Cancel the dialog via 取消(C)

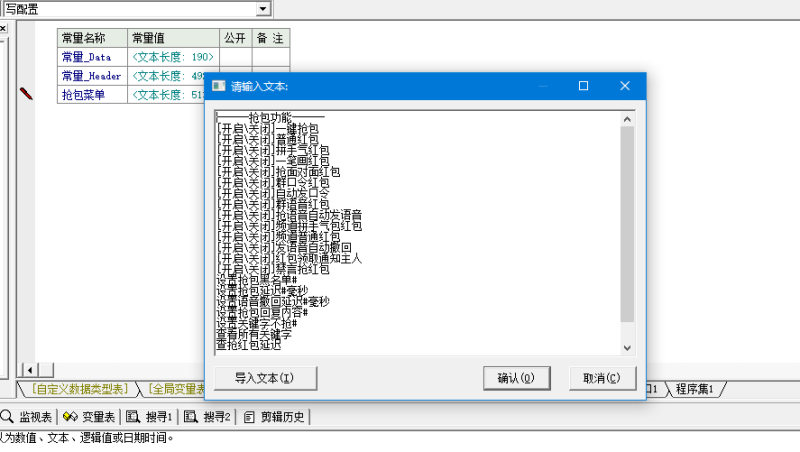[x=602, y=378]
